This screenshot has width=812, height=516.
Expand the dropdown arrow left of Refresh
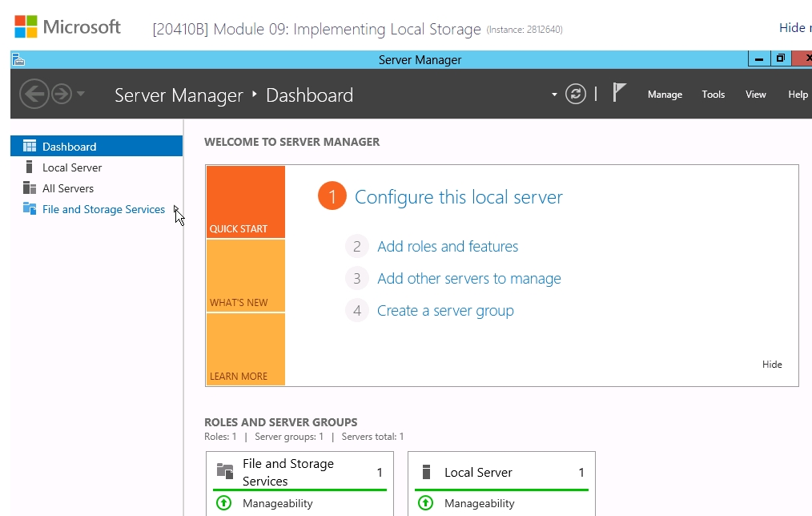point(554,95)
